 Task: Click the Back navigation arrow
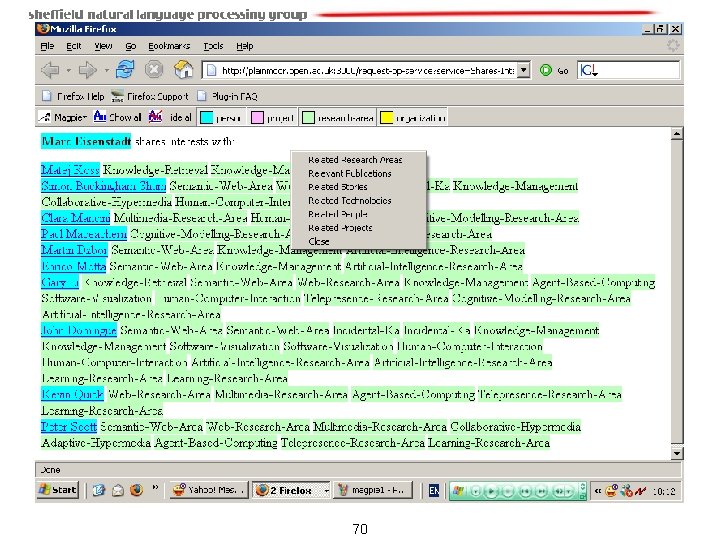[x=50, y=70]
